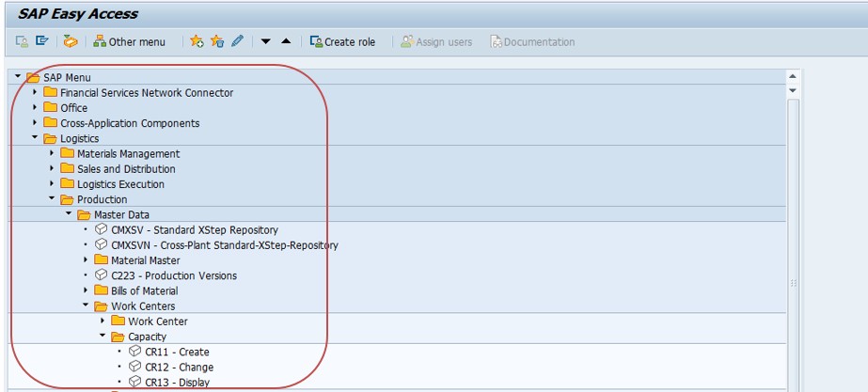Click the Capacity open folder icon
This screenshot has height=392, width=868.
[118, 337]
